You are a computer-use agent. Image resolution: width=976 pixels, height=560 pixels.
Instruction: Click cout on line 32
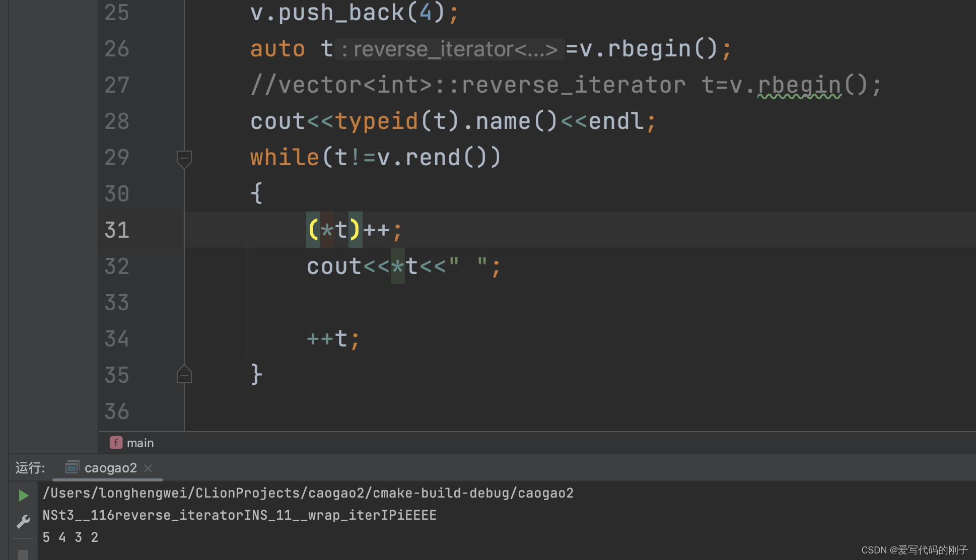tap(334, 266)
